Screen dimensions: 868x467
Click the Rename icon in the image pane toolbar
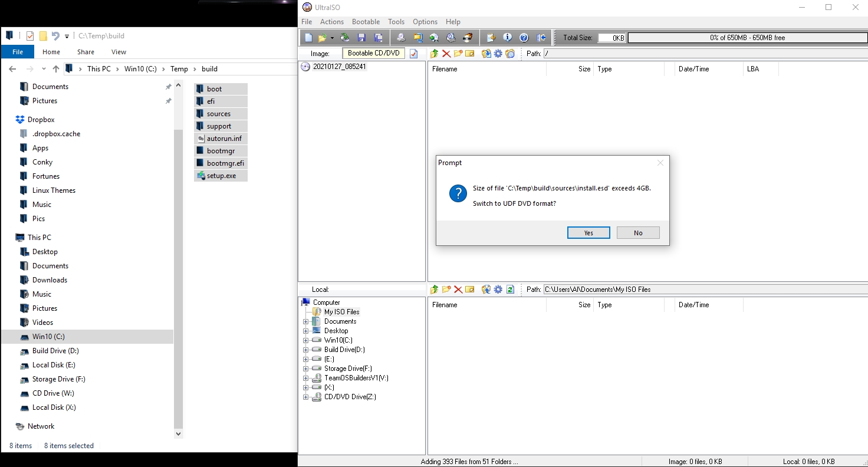(470, 54)
